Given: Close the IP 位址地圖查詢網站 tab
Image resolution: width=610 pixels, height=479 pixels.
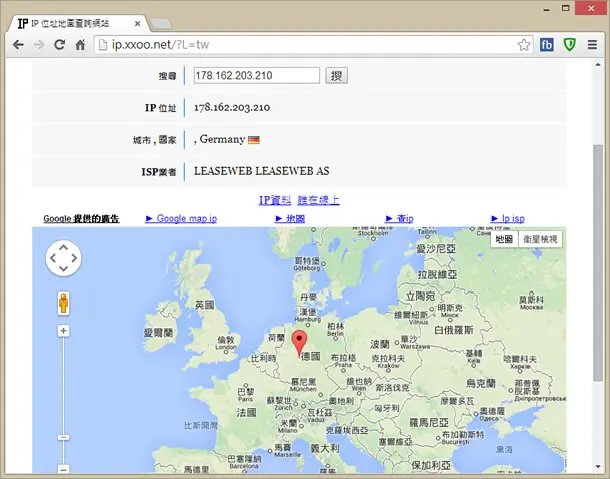Looking at the screenshot, I should click(x=137, y=24).
